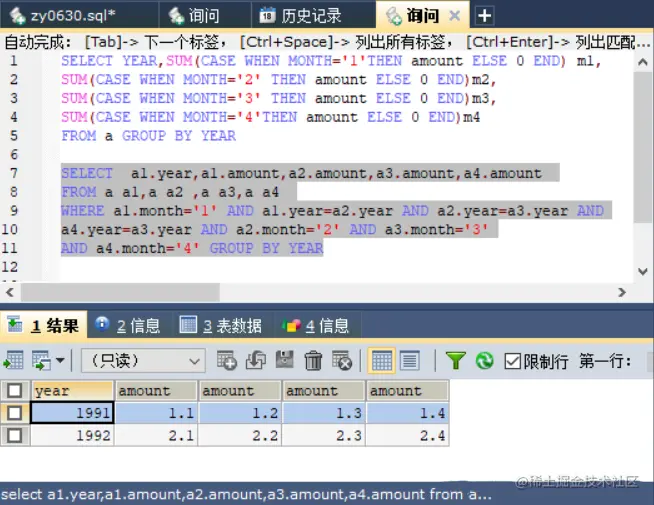
Task: Open the (只读) dropdown
Action: [143, 361]
